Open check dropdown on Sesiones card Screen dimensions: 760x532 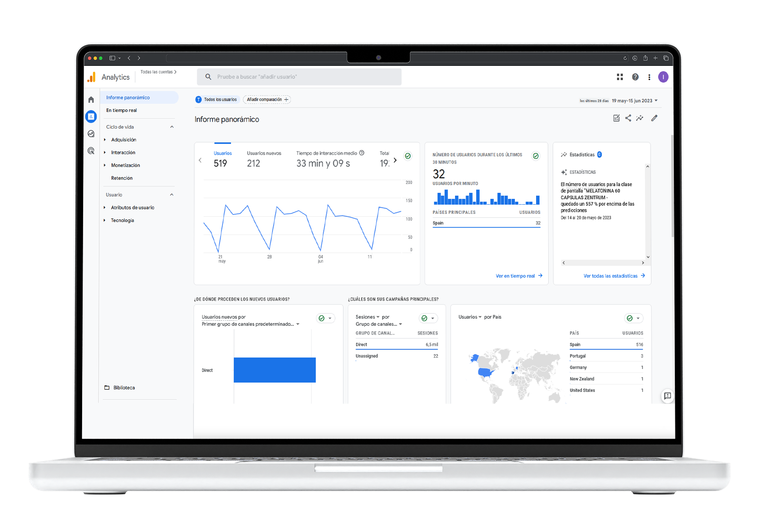[x=428, y=318]
